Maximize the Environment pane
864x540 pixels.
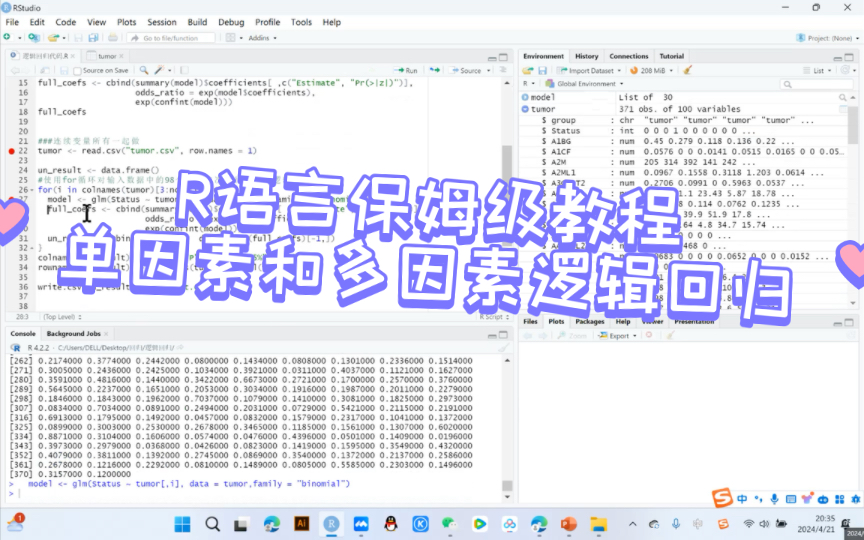[x=849, y=57]
